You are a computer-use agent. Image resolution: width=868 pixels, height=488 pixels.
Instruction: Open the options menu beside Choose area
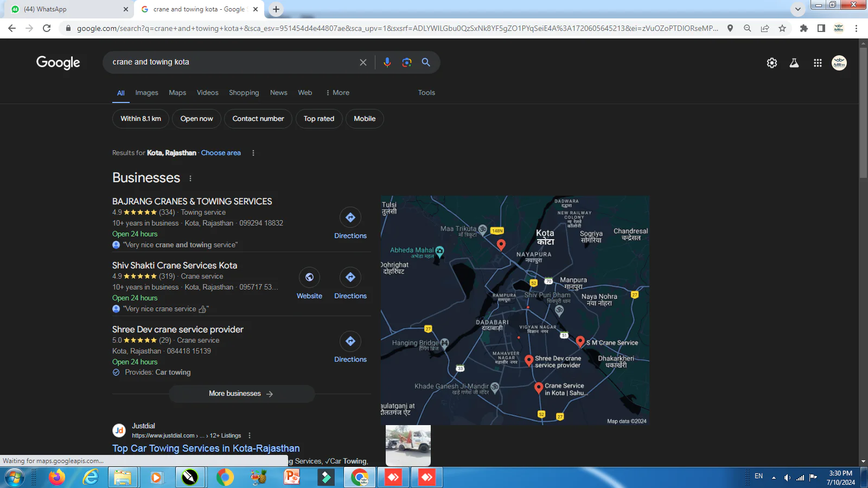tap(253, 153)
